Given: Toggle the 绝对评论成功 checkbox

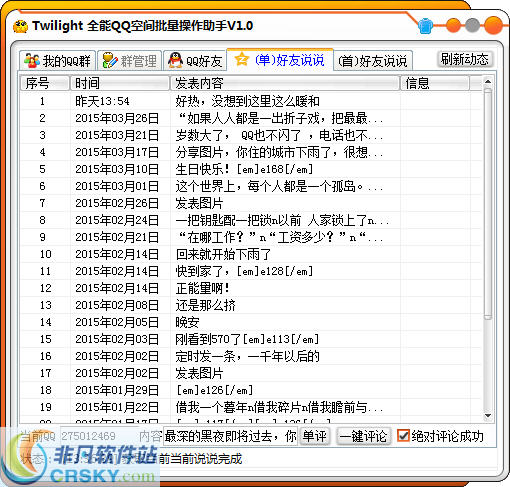Looking at the screenshot, I should pos(403,436).
